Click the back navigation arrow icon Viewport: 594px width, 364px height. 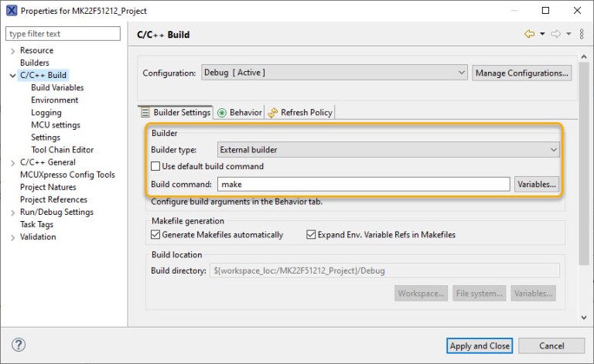529,34
